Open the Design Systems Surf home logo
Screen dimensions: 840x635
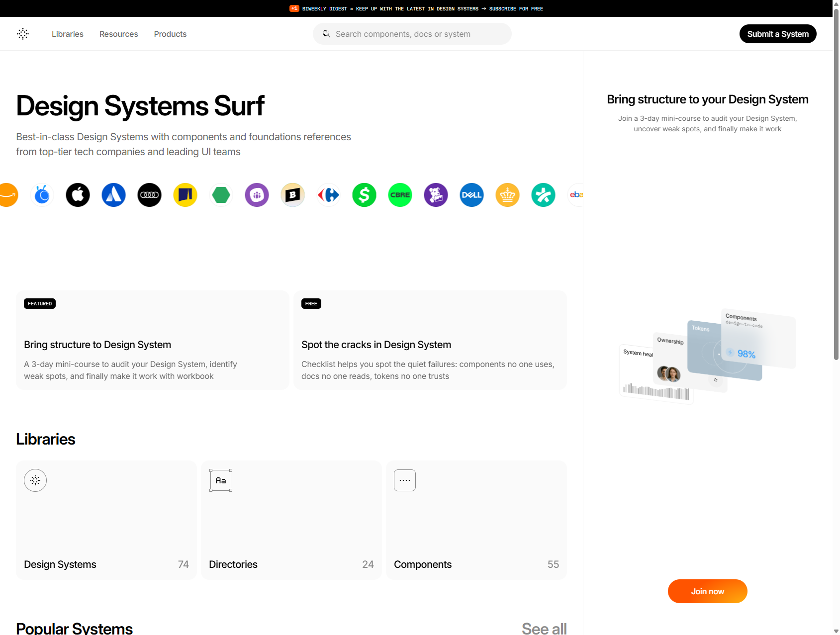tap(23, 34)
